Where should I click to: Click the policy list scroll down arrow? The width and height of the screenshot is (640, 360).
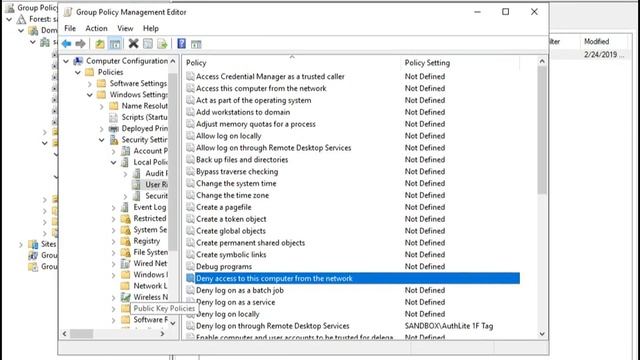pyautogui.click(x=542, y=334)
